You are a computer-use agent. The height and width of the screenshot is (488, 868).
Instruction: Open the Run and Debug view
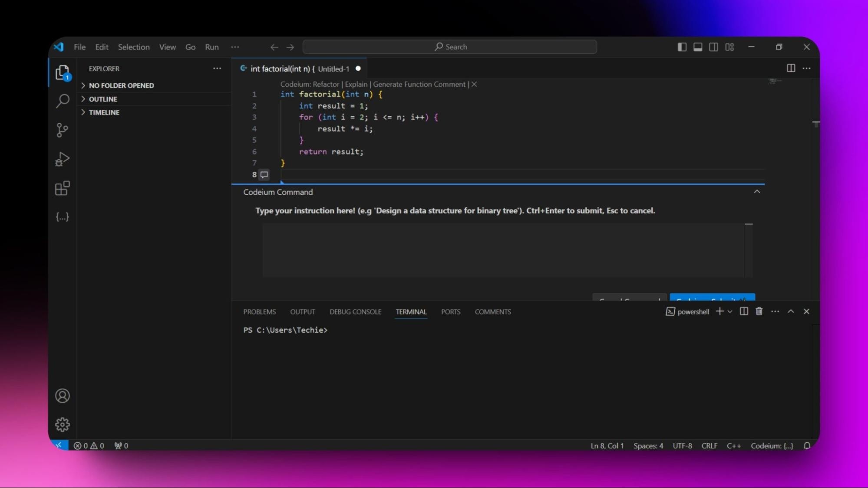(63, 159)
